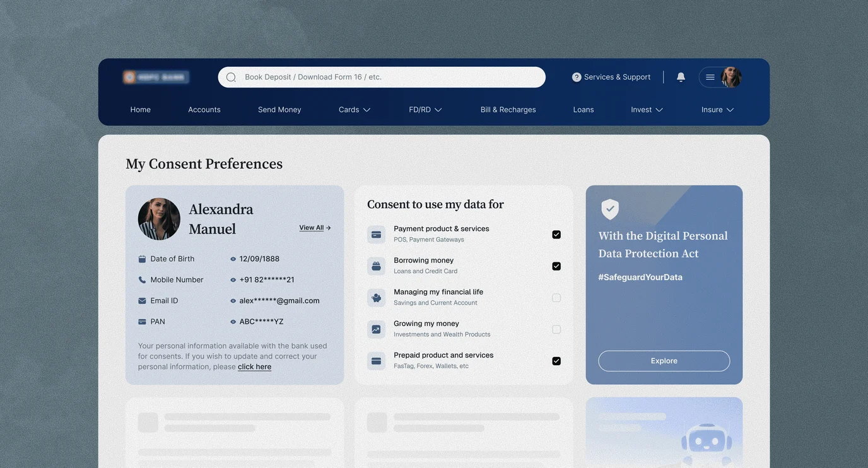Viewport: 868px width, 468px height.
Task: Expand the FD/RD dropdown menu
Action: [x=425, y=110]
